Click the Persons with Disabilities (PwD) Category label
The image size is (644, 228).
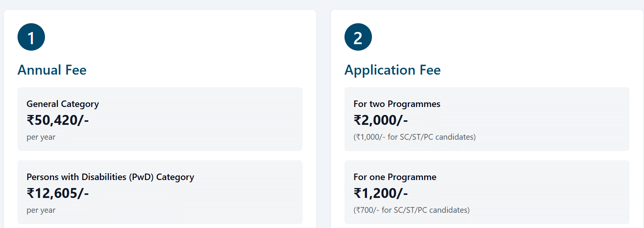click(x=111, y=177)
